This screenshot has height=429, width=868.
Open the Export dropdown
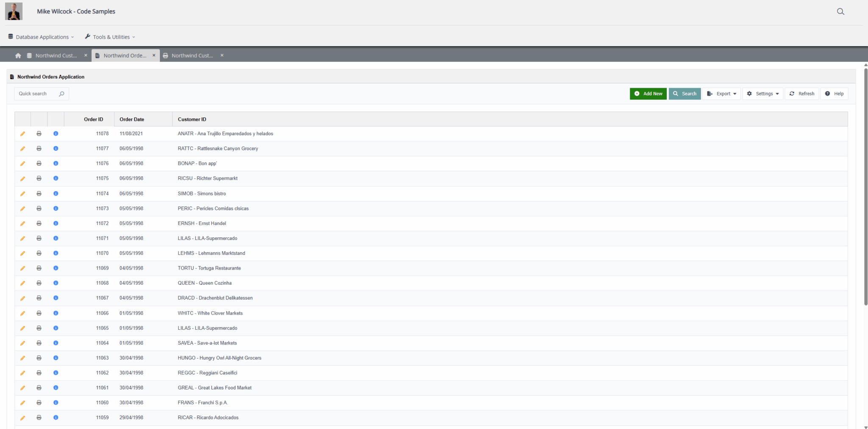click(x=721, y=94)
